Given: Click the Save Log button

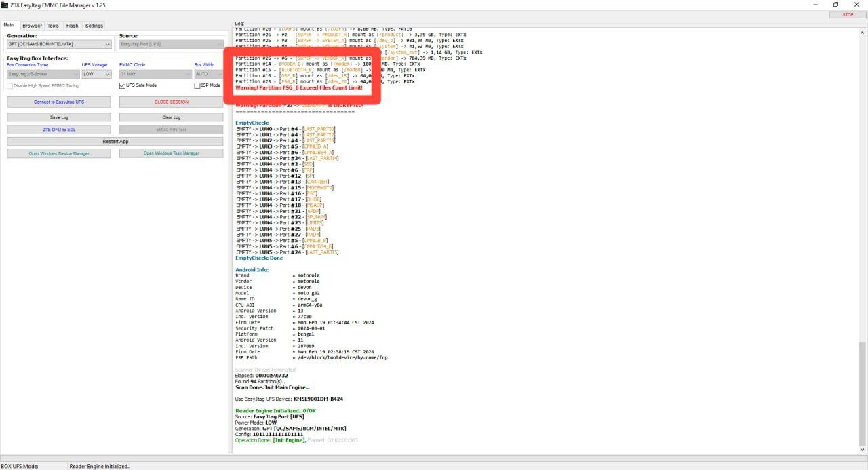Looking at the screenshot, I should point(59,117).
